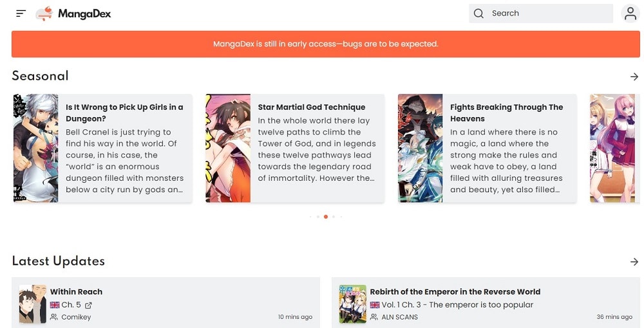Select the active orange carousel dot
Screen dimensions: 644x328
tap(326, 217)
